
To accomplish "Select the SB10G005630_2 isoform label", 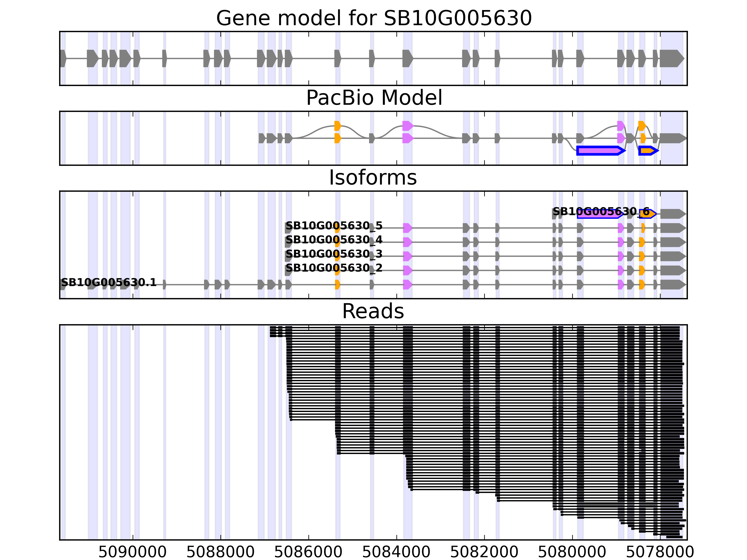I will (x=334, y=268).
